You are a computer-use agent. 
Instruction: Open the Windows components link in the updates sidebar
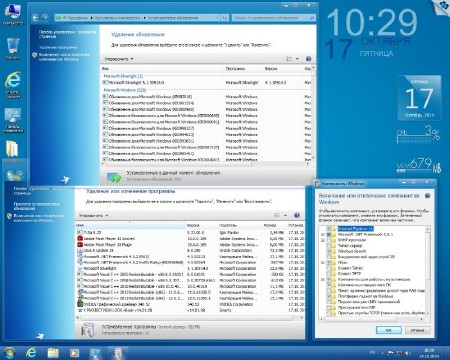pos(64,57)
